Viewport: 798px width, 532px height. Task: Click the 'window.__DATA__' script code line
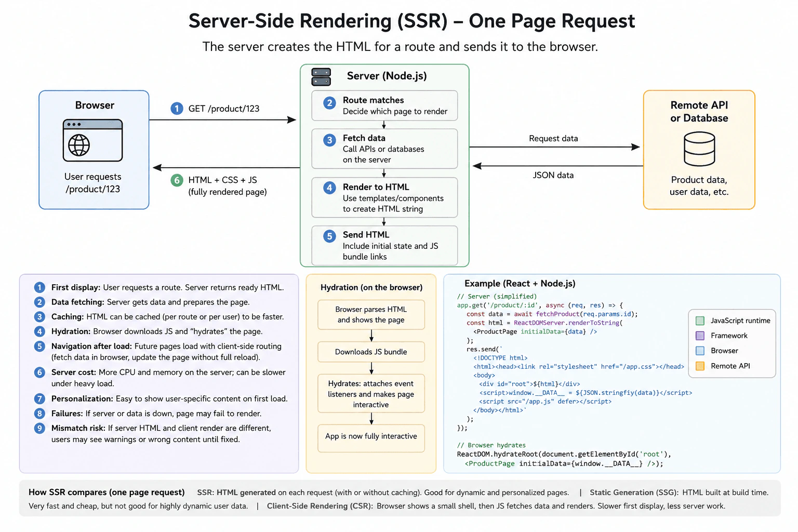click(586, 393)
